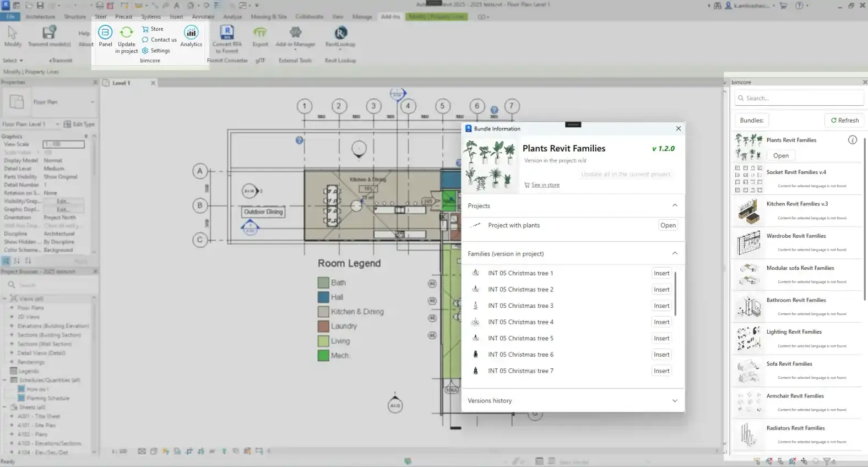868x467 pixels.
Task: Open the Annotate ribbon tab
Action: [203, 17]
